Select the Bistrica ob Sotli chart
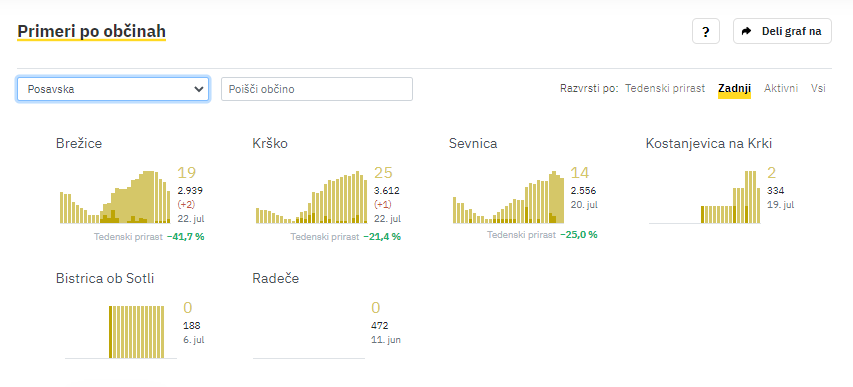Screen dimensions: 853x387 click(121, 332)
